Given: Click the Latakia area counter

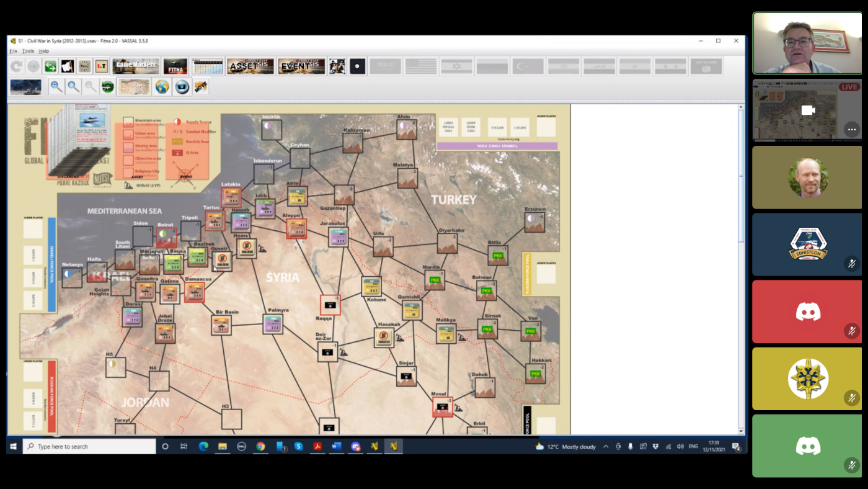Looking at the screenshot, I should (x=231, y=197).
